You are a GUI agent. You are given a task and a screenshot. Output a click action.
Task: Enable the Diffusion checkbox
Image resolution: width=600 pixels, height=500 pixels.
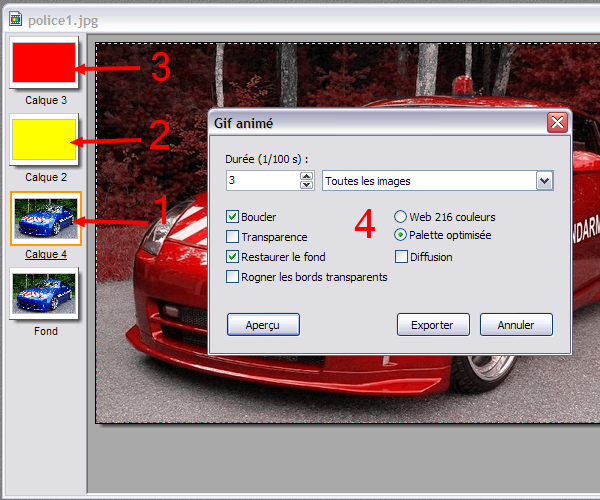click(401, 257)
